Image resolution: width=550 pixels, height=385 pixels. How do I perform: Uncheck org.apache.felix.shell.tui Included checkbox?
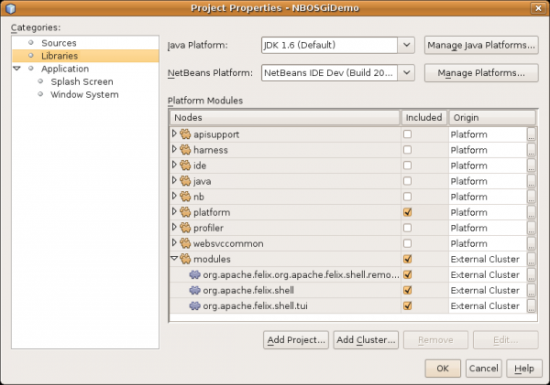pyautogui.click(x=407, y=306)
